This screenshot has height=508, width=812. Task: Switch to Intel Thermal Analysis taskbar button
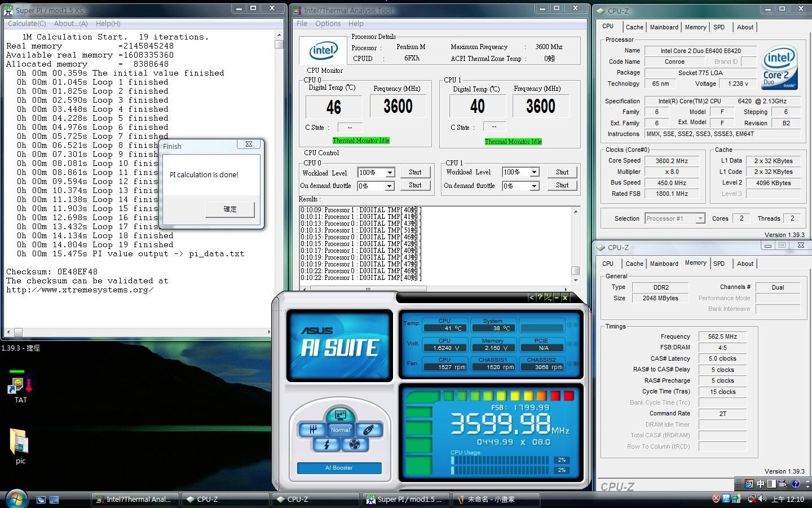click(135, 500)
